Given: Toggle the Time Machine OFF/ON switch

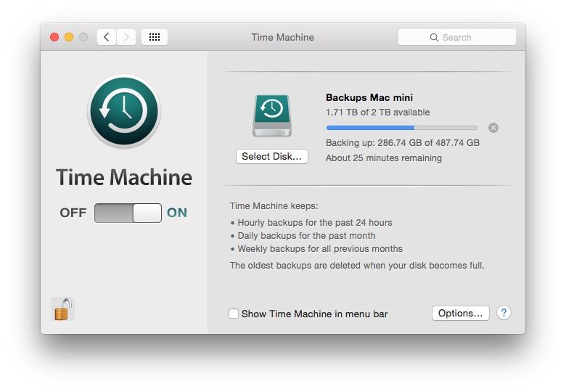Looking at the screenshot, I should [x=128, y=213].
